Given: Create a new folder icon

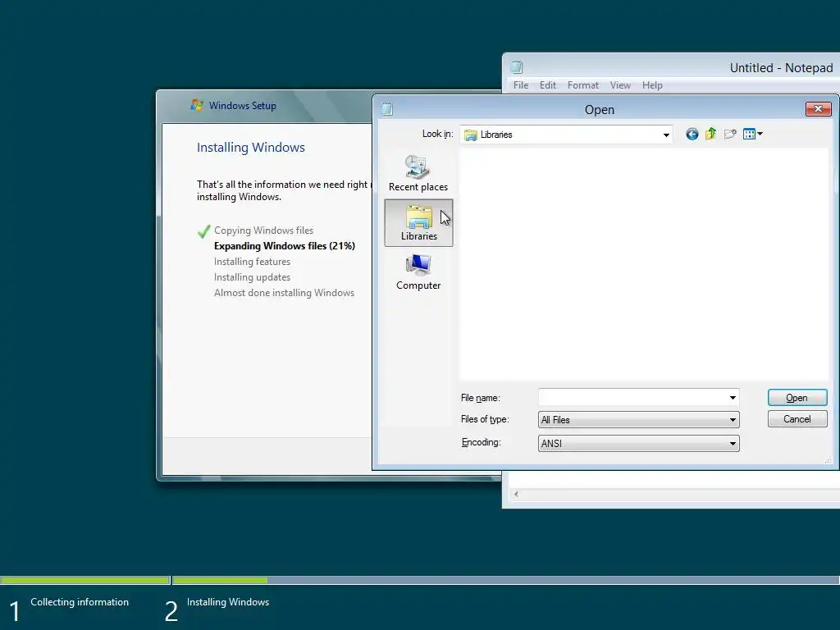Looking at the screenshot, I should [x=729, y=134].
